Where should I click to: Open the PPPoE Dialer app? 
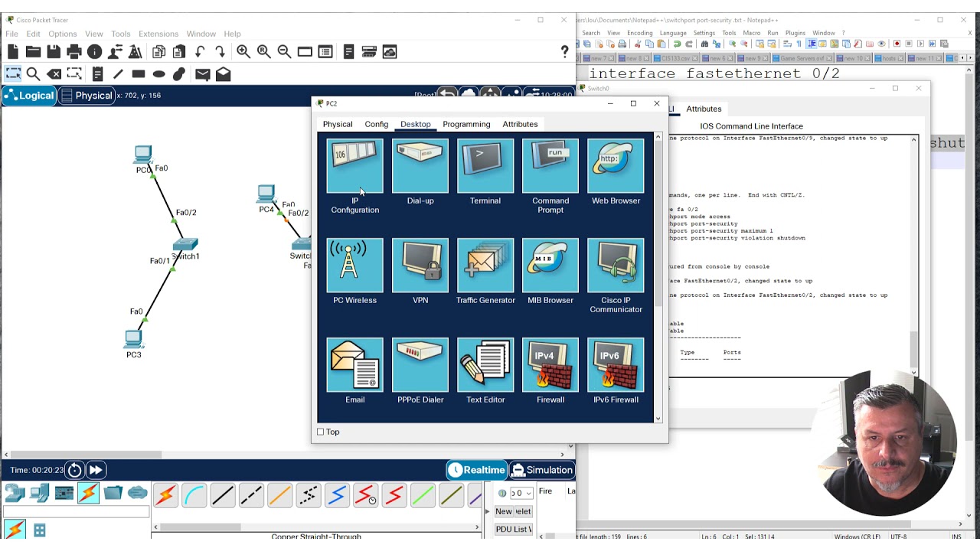420,365
